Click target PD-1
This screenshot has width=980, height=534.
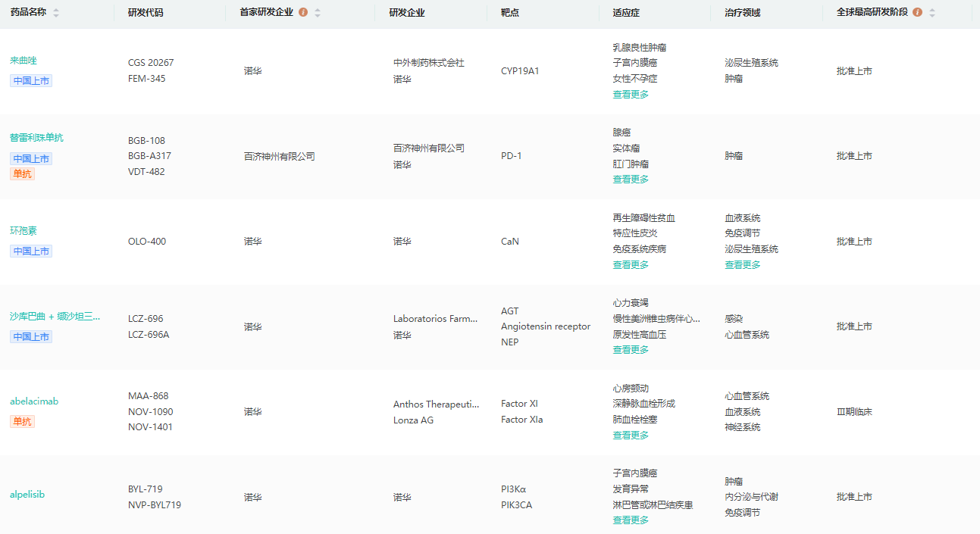[512, 156]
